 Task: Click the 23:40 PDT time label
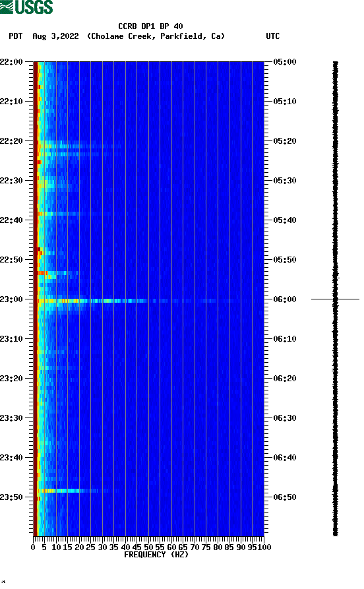11,458
